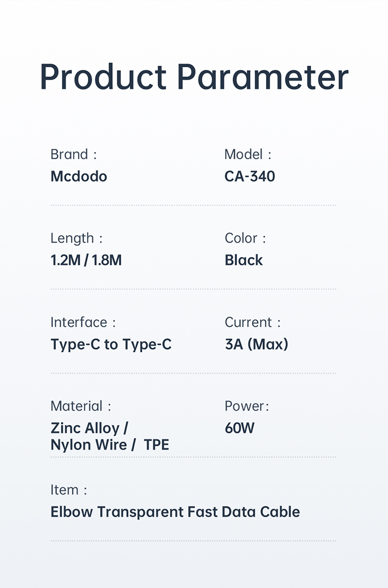Select the "Color :" label
Image resolution: width=388 pixels, height=588 pixels.
245,238
